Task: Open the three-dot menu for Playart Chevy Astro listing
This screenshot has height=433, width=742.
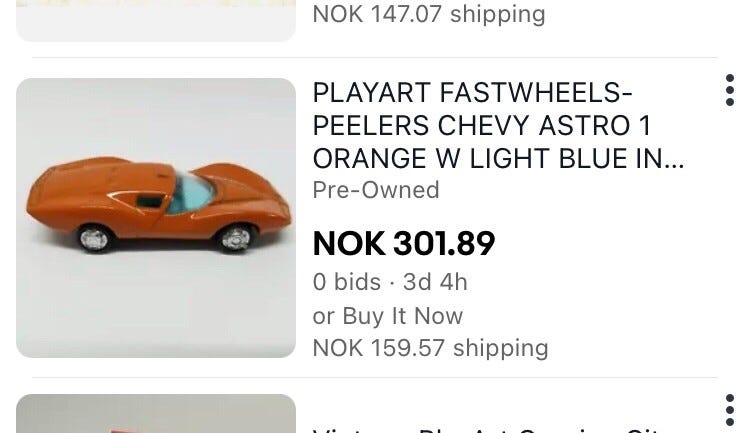Action: [x=730, y=90]
